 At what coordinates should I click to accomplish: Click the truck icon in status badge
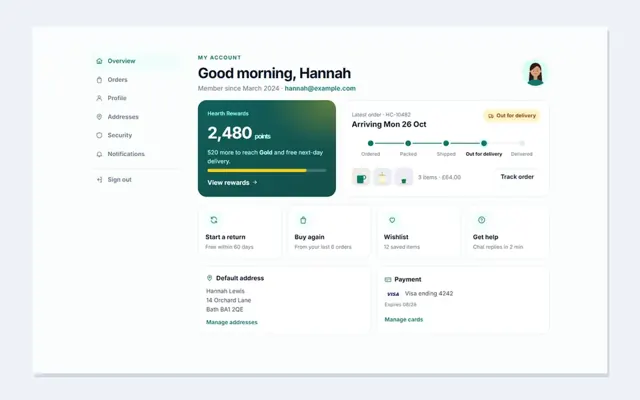(491, 116)
